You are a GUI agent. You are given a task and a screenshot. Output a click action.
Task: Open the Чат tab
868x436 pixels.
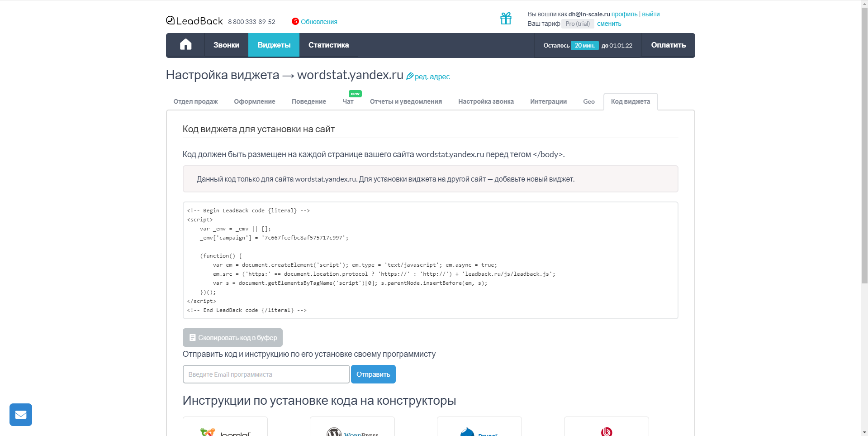click(348, 101)
